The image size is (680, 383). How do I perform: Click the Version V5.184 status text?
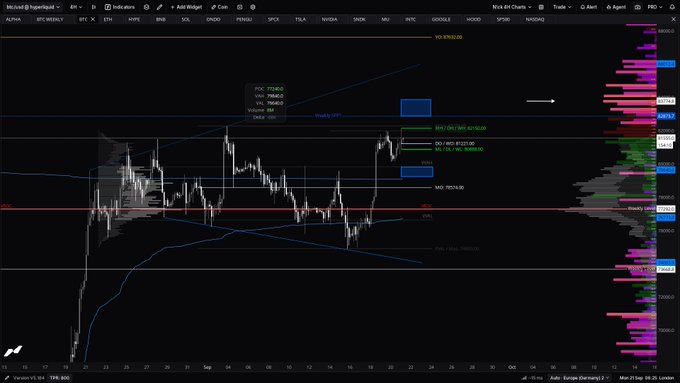[x=29, y=378]
